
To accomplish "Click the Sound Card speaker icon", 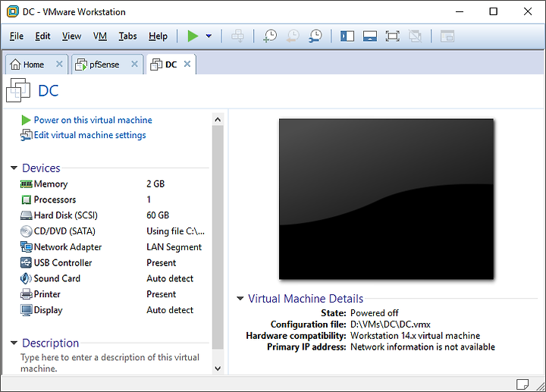I will [x=26, y=278].
